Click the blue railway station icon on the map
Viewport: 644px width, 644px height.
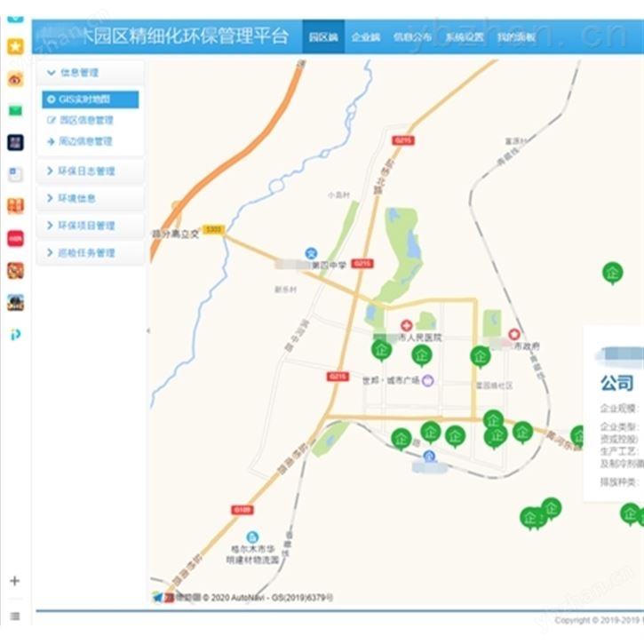coord(429,456)
